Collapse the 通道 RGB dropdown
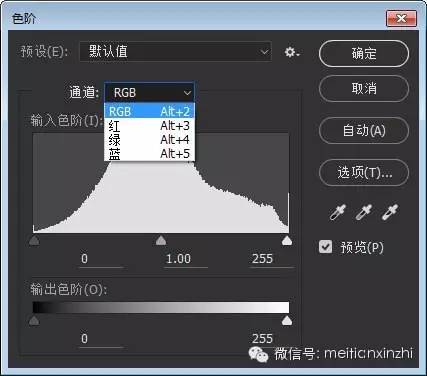Screen dimensions: 427x376 [x=149, y=92]
